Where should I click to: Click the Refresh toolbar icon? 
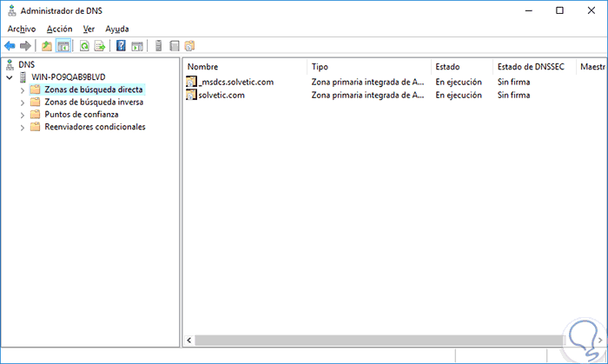point(84,46)
